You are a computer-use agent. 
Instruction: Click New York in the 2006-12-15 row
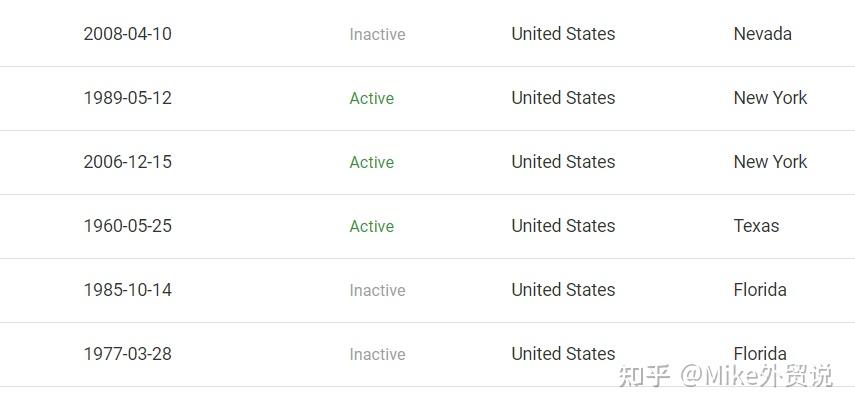pos(770,162)
